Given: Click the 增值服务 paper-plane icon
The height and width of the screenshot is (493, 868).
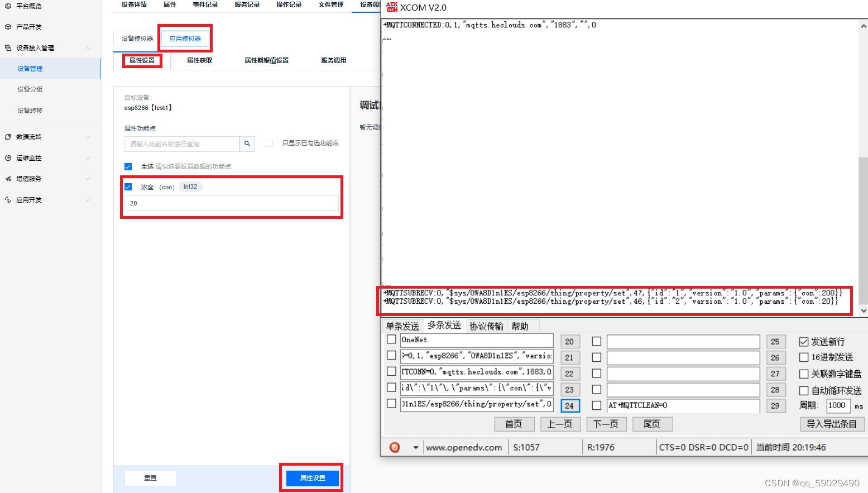Looking at the screenshot, I should click(9, 179).
